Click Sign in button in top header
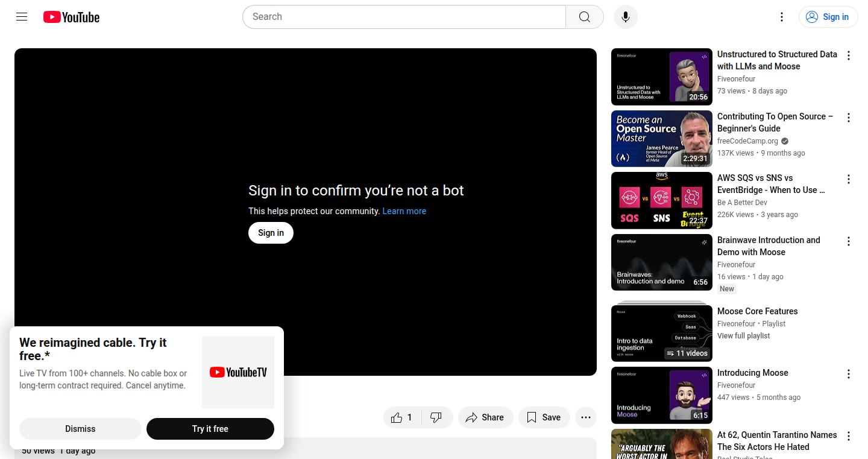Image resolution: width=868 pixels, height=459 pixels. click(x=828, y=17)
